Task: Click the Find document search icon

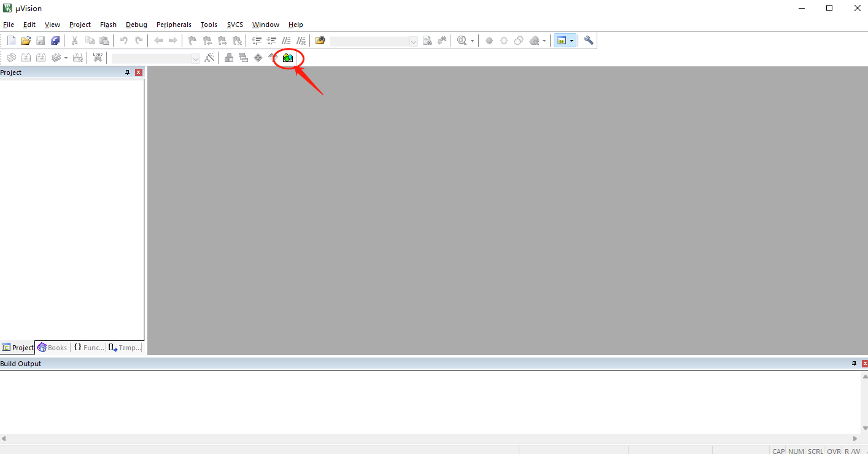Action: click(428, 41)
